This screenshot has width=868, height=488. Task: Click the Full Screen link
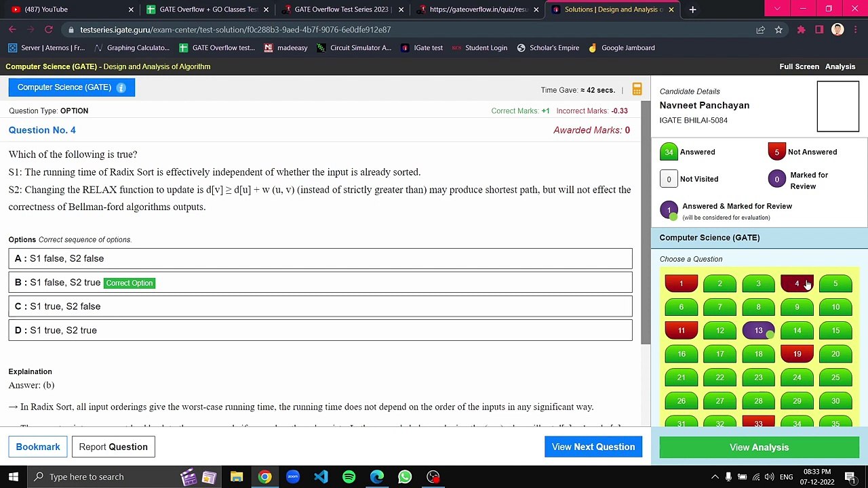pos(799,66)
